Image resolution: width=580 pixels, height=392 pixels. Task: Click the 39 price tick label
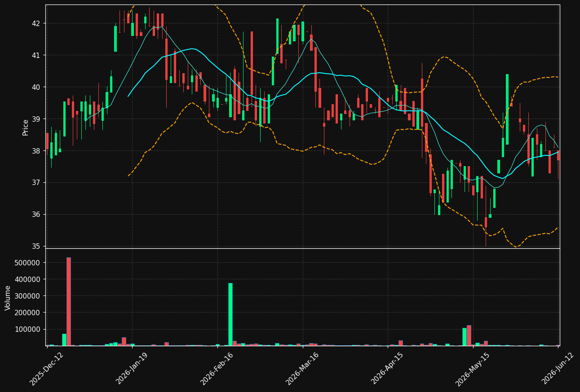tap(36, 119)
